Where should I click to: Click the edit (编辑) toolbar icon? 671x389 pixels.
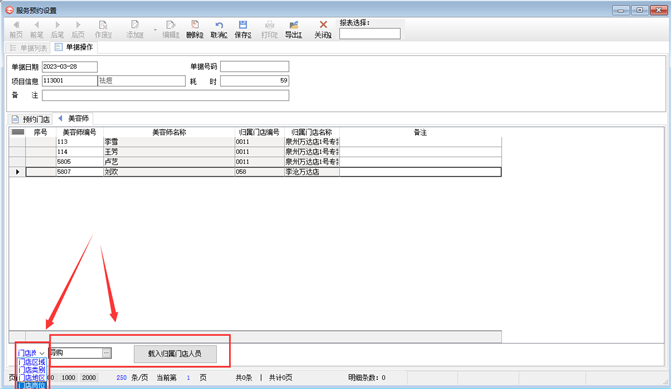(170, 25)
